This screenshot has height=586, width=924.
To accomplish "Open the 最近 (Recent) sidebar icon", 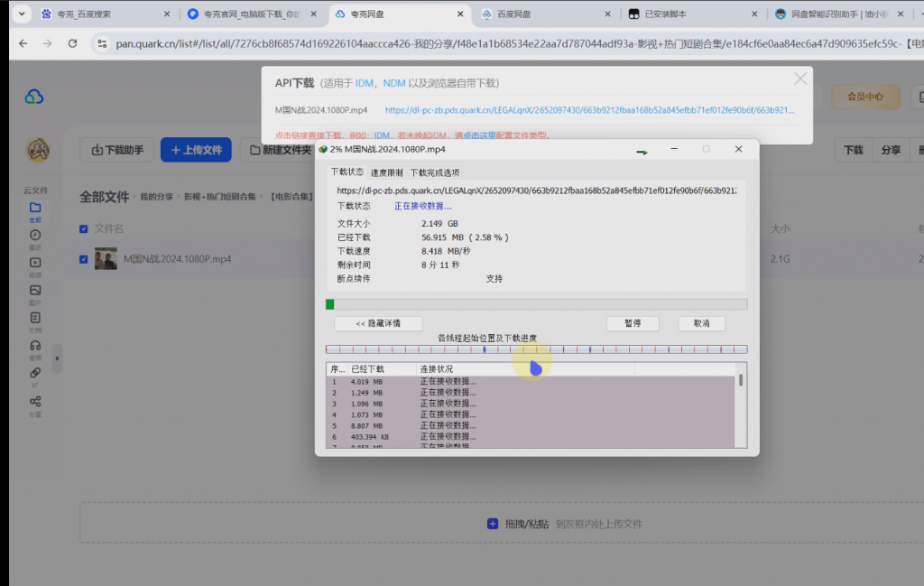I will click(35, 237).
